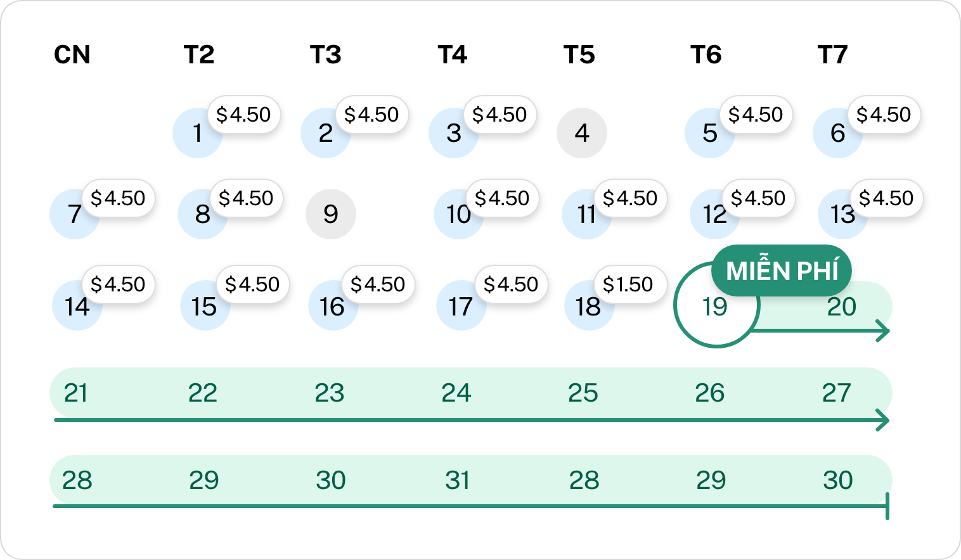961x560 pixels.
Task: Select date 20 in the free range
Action: pos(840,307)
